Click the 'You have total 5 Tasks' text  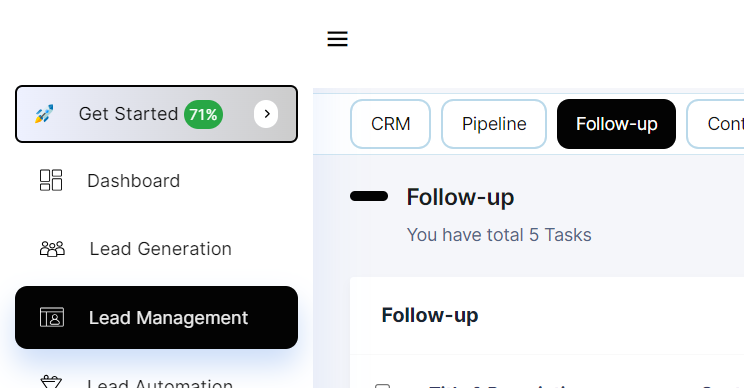(x=499, y=235)
